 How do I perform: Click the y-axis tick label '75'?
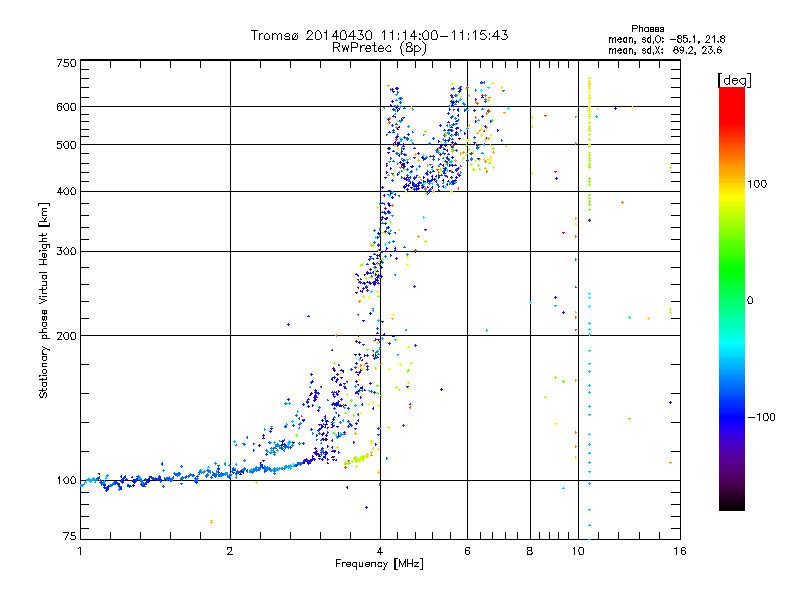[70, 536]
